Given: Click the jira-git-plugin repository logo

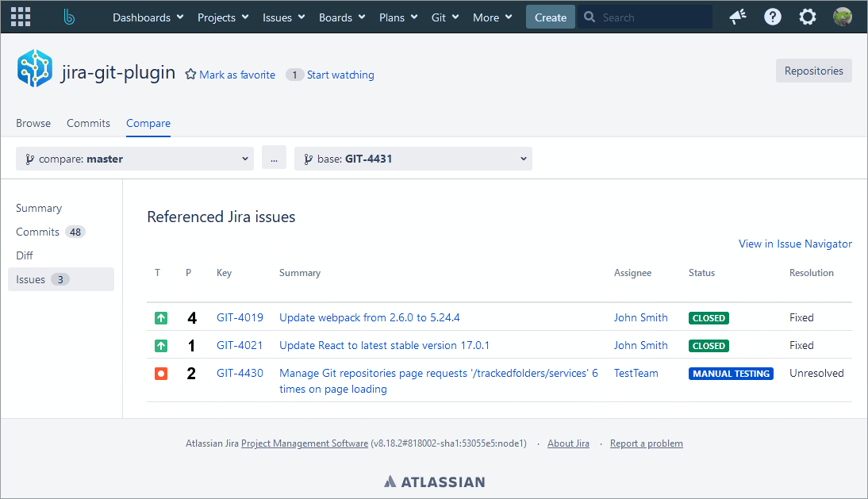Looking at the screenshot, I should pyautogui.click(x=34, y=68).
